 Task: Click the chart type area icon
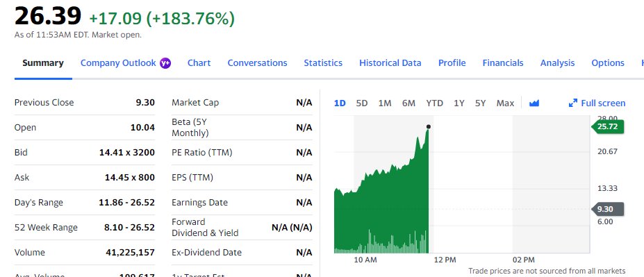coord(534,103)
